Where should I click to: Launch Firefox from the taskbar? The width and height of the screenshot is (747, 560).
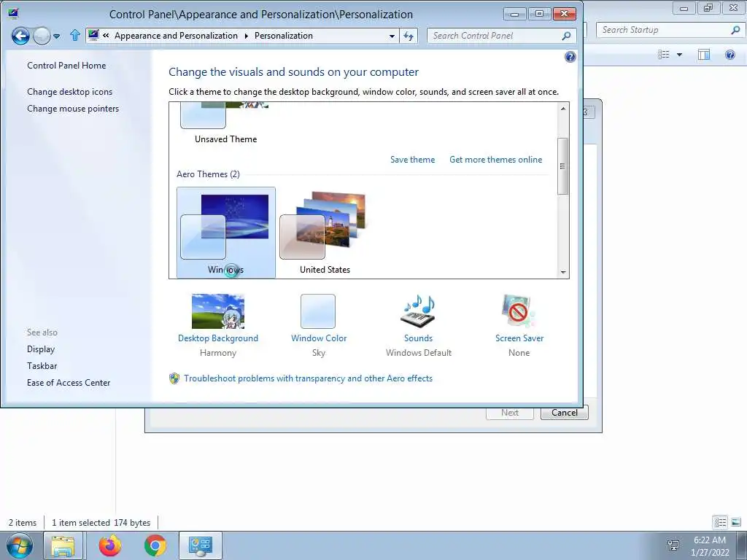(110, 545)
